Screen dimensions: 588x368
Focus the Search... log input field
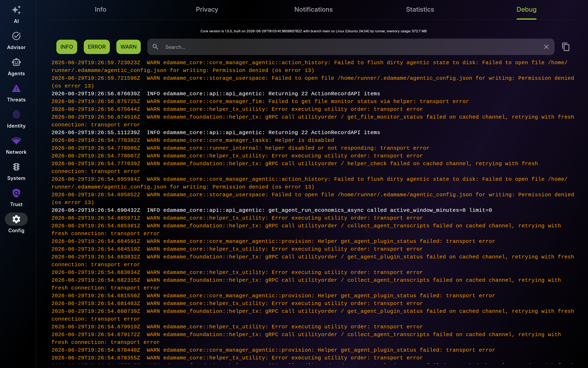(x=351, y=47)
